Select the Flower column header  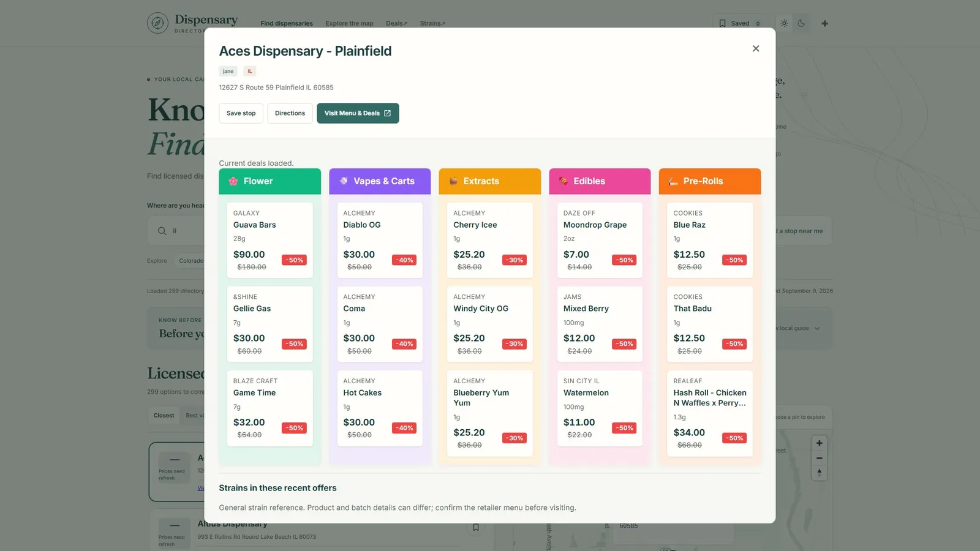[270, 181]
